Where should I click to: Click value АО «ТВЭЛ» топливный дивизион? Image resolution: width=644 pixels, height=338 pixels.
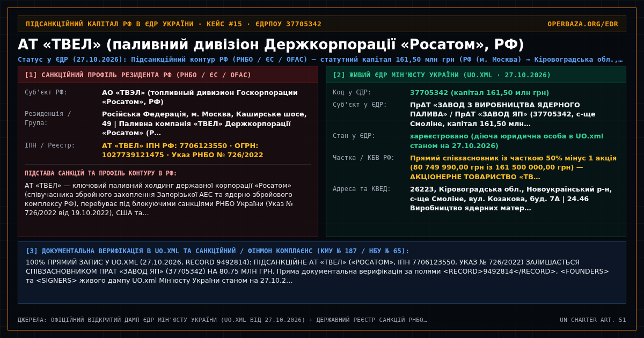(200, 97)
